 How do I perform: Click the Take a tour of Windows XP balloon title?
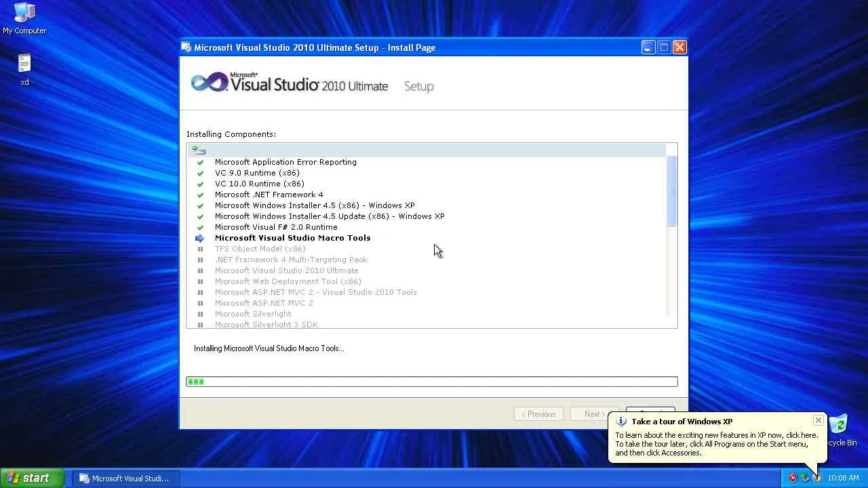click(x=682, y=422)
